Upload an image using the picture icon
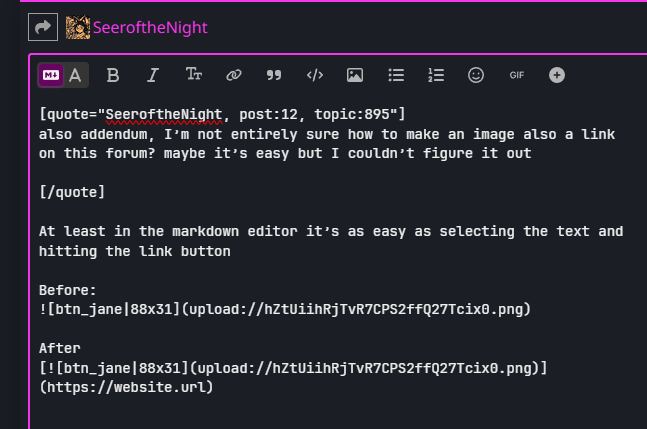The width and height of the screenshot is (647, 429). 354,75
